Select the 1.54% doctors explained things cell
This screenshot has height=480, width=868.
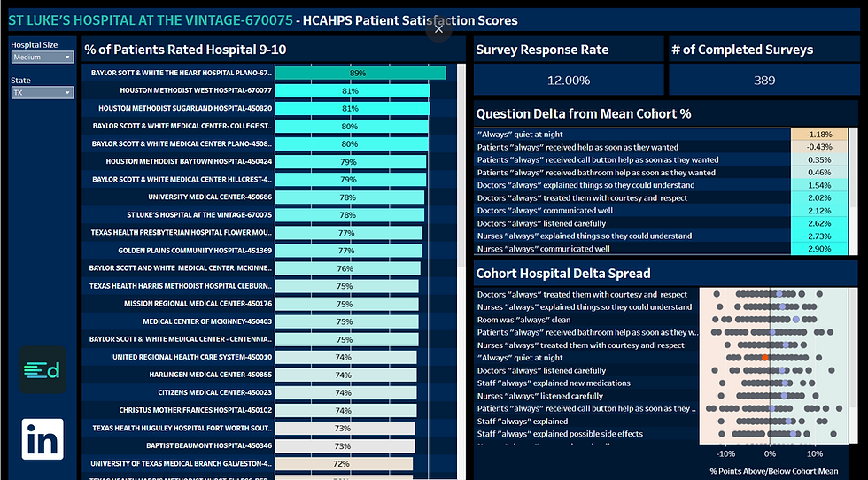(x=819, y=185)
